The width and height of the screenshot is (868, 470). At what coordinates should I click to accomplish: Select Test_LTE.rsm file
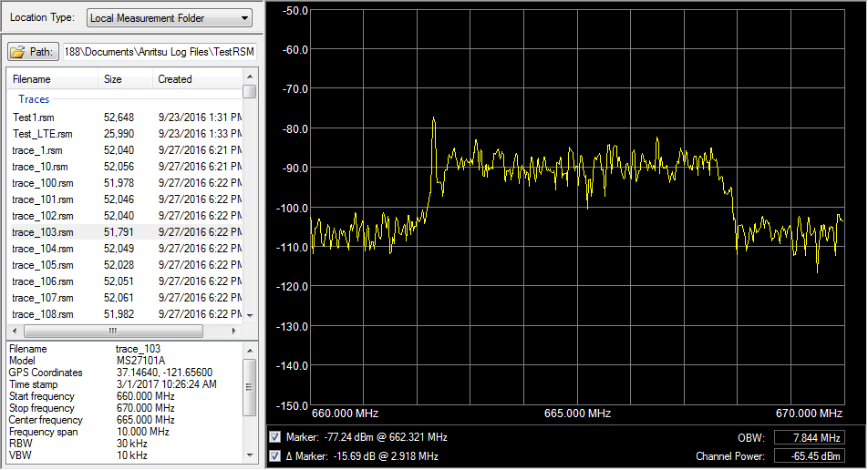click(43, 134)
